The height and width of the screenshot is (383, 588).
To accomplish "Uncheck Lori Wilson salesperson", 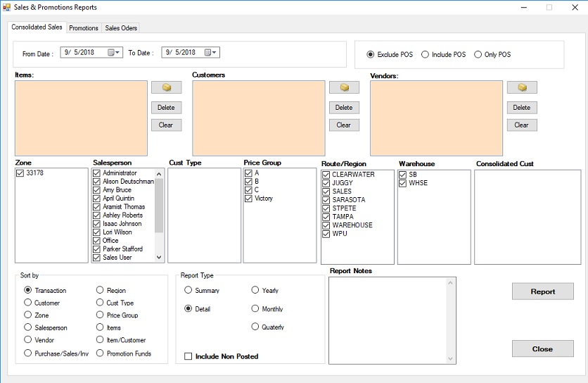I will click(x=97, y=232).
